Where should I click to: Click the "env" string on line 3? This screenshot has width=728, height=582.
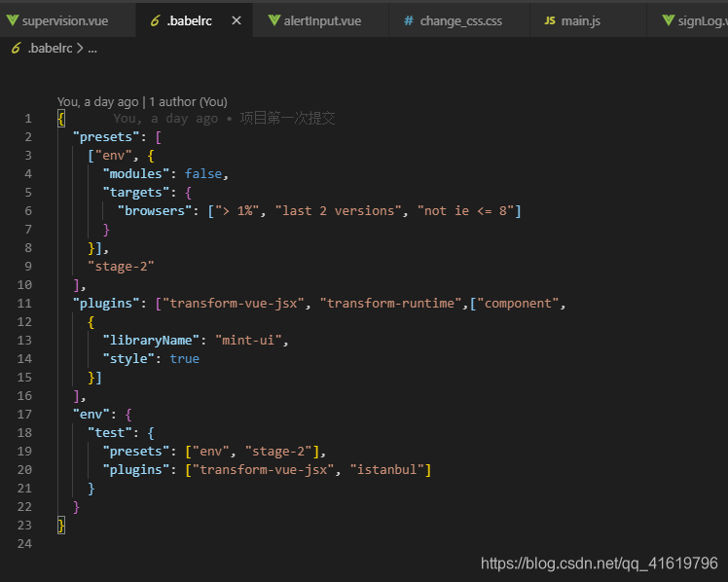(x=114, y=156)
